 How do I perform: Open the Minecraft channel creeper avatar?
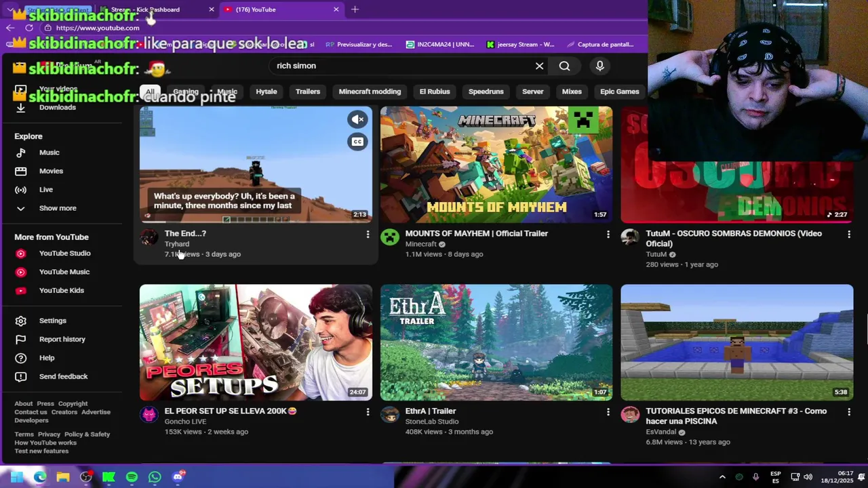tap(389, 237)
